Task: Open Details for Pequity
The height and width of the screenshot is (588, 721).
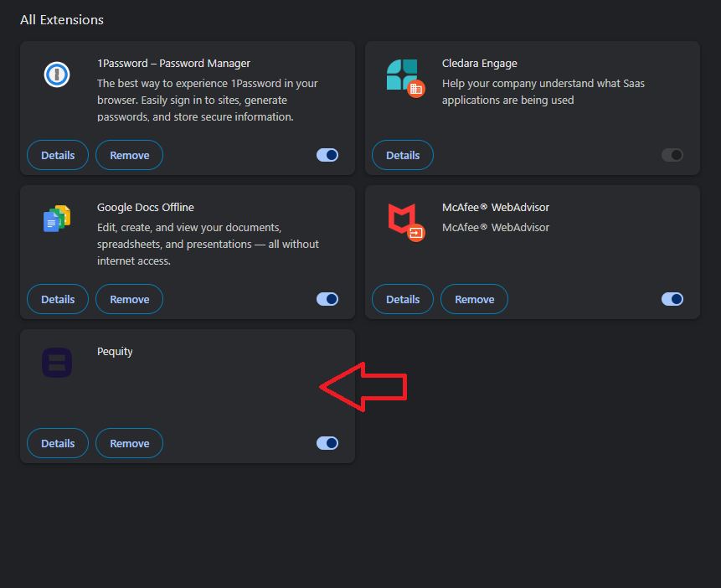Action: coord(58,443)
